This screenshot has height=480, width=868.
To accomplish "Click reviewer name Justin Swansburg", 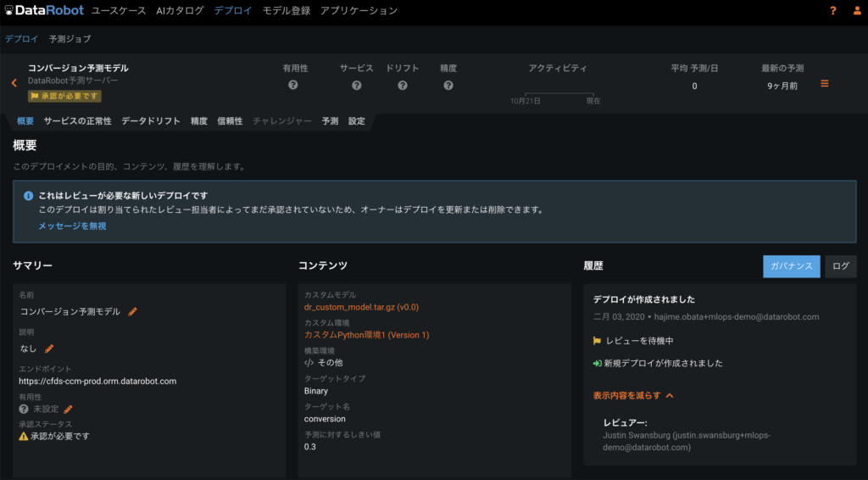I will click(637, 435).
